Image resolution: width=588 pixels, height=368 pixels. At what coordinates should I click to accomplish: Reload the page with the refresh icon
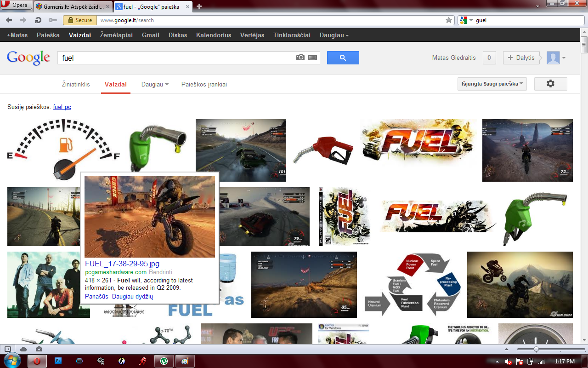point(38,20)
